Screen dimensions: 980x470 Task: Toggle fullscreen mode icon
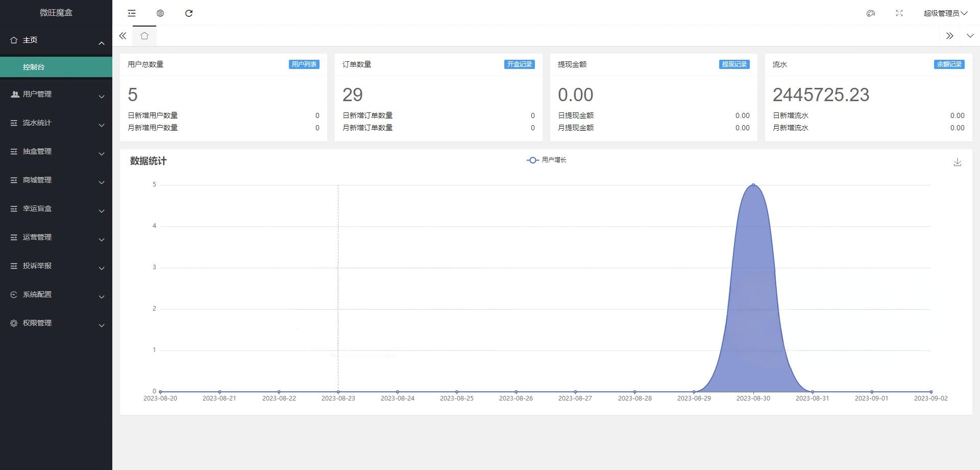899,13
